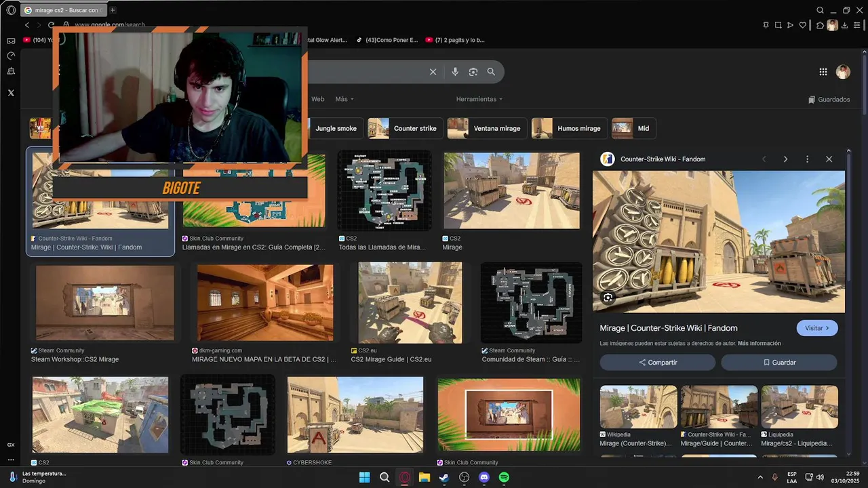Open the GX Corner sidebar icon
Viewport: 868px width, 488px height.
coord(11,445)
